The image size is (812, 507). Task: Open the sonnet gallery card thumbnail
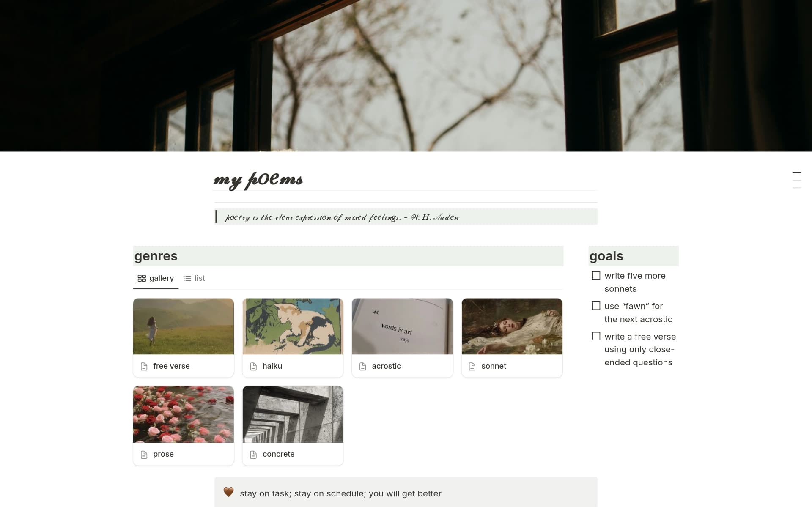512,326
